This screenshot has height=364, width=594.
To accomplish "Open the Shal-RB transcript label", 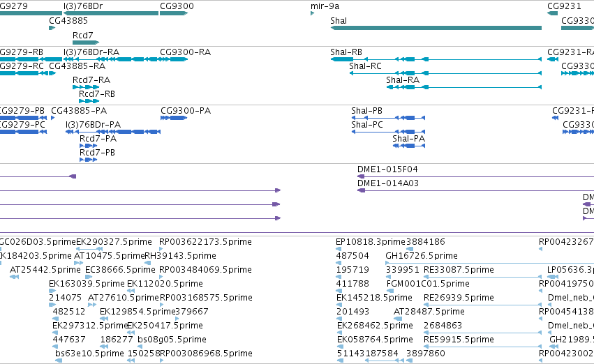I will [x=346, y=52].
